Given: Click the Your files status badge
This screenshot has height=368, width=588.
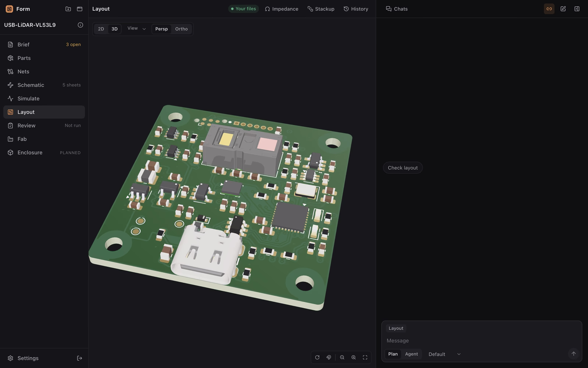Looking at the screenshot, I should 243,9.
